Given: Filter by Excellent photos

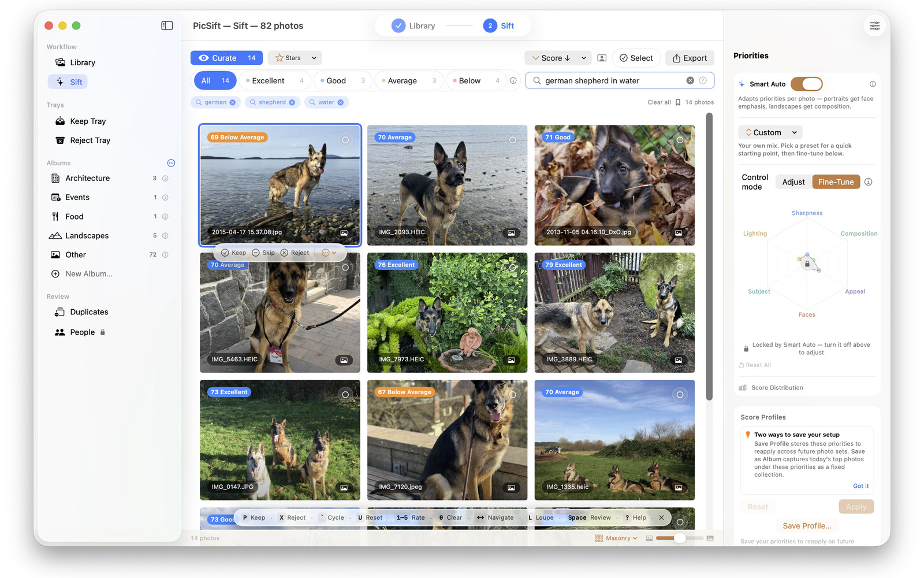Looking at the screenshot, I should tap(275, 80).
